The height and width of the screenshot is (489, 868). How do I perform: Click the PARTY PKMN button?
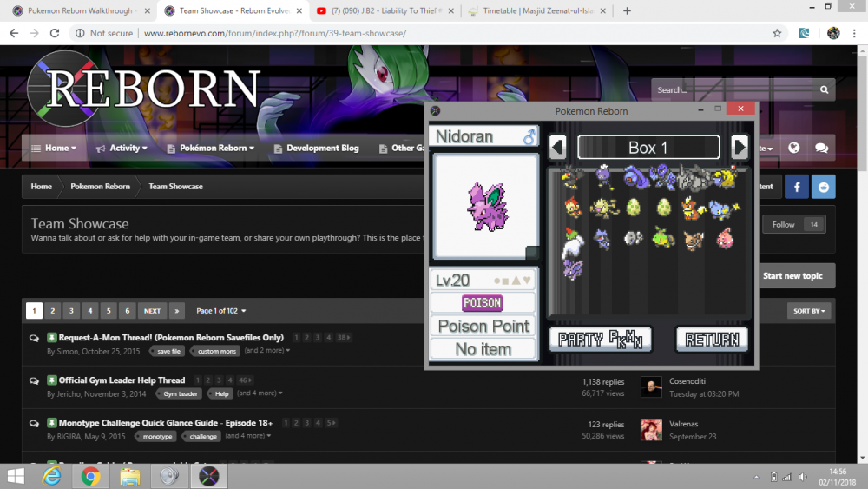point(601,339)
